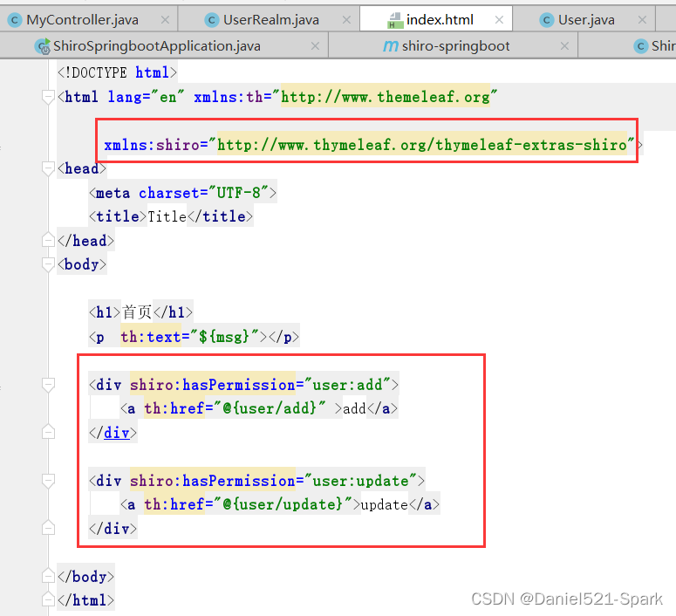This screenshot has height=616, width=676.
Task: Click the MyController.java class icon
Action: [15, 20]
